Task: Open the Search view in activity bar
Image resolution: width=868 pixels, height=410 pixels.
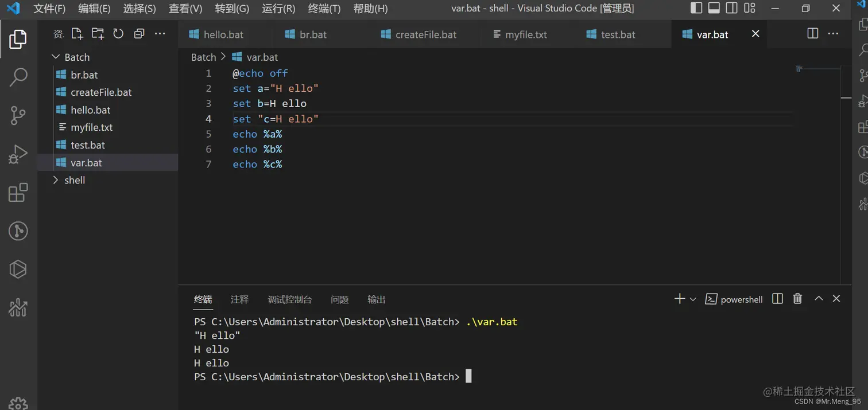Action: 18,77
